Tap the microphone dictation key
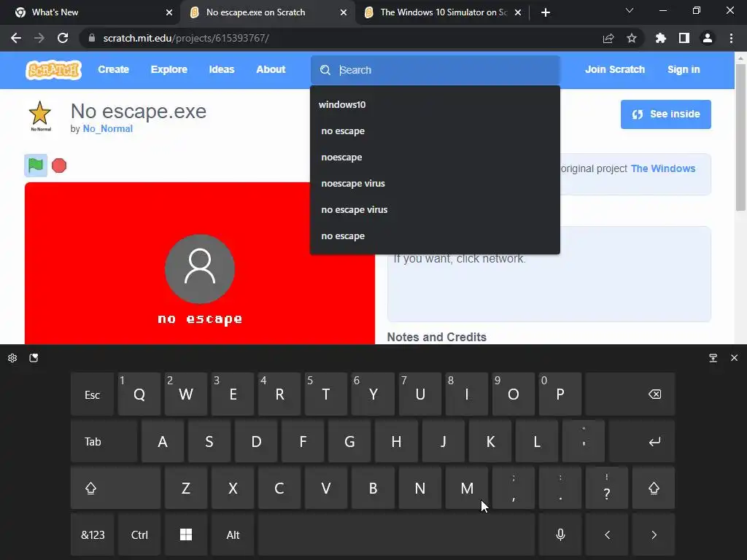747x560 pixels. 560,534
